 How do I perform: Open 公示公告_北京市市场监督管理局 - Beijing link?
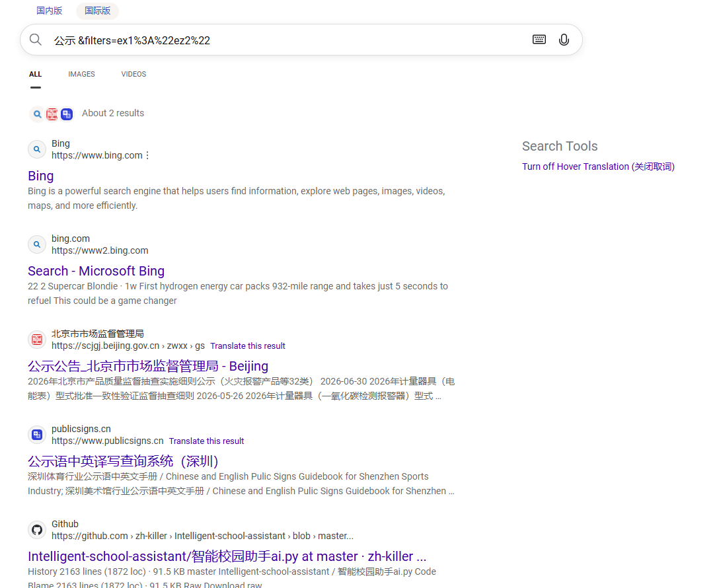point(148,366)
